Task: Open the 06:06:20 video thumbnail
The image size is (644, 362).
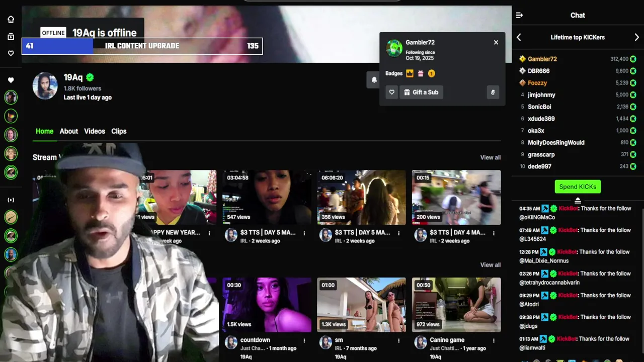Action: click(x=361, y=197)
